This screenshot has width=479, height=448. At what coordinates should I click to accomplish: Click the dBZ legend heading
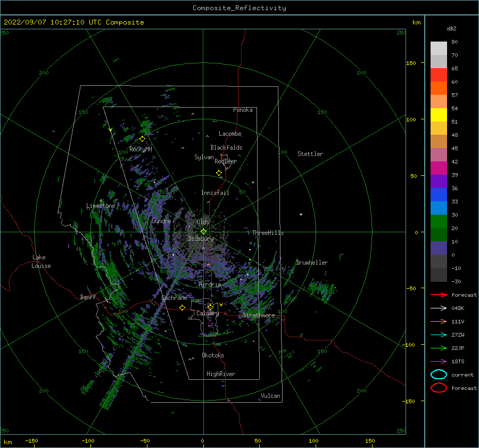pyautogui.click(x=451, y=28)
